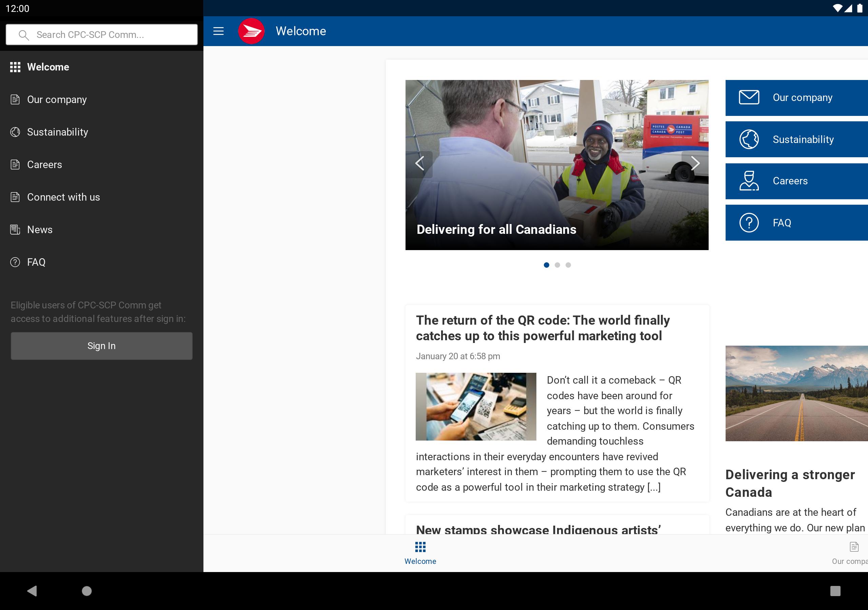Click the Canada Post logo
Screen dimensions: 868x610
coord(251,31)
